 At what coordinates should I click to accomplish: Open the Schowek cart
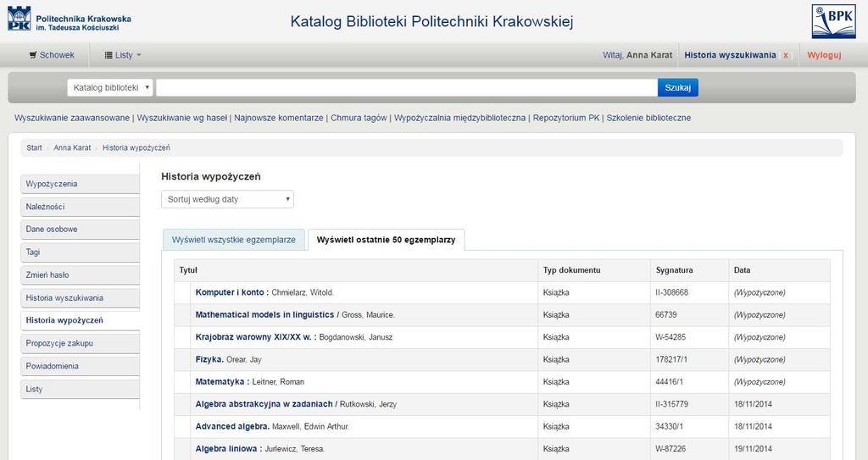coord(52,55)
